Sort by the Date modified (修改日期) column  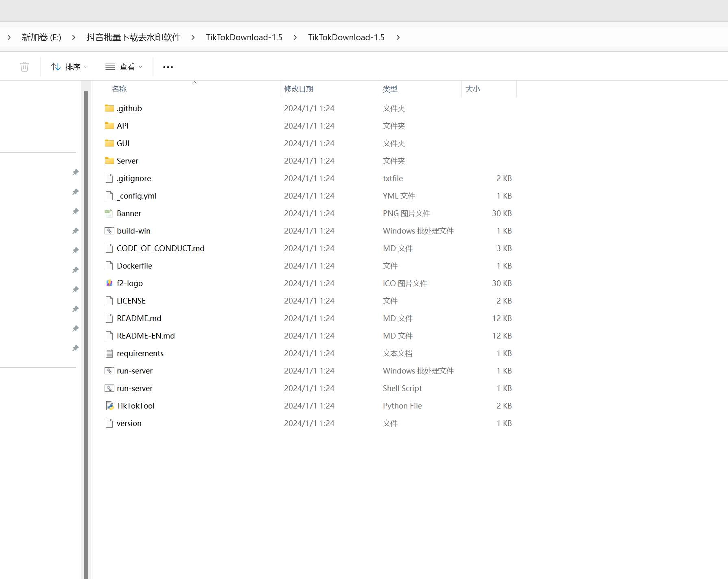click(x=299, y=89)
